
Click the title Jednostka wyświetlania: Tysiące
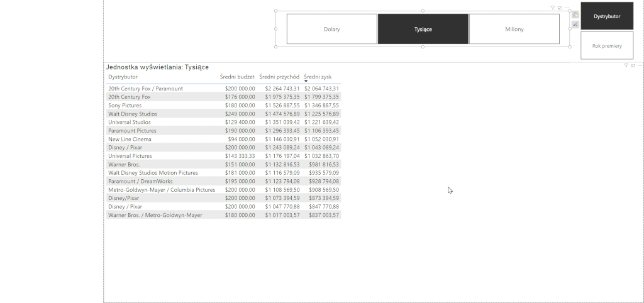(157, 67)
